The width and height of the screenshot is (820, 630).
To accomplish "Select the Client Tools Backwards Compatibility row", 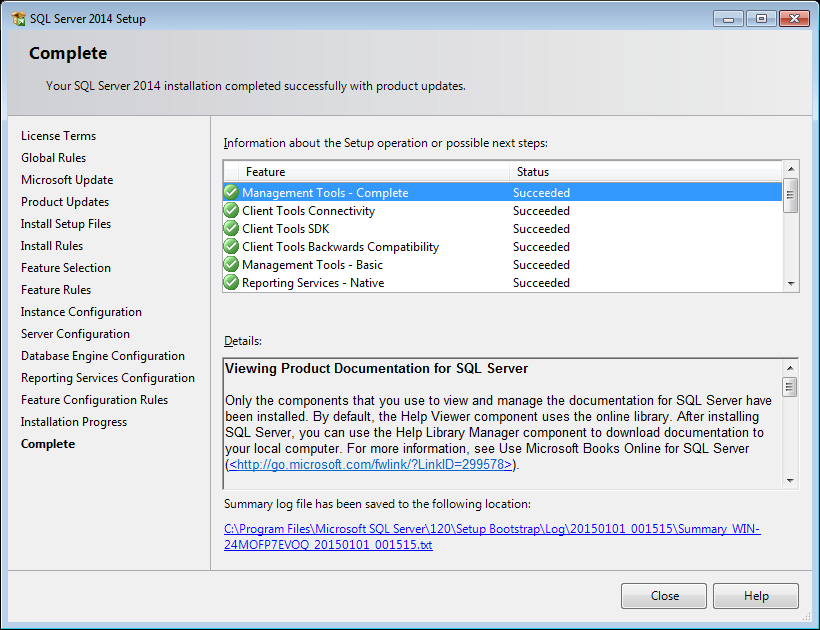I will click(503, 246).
